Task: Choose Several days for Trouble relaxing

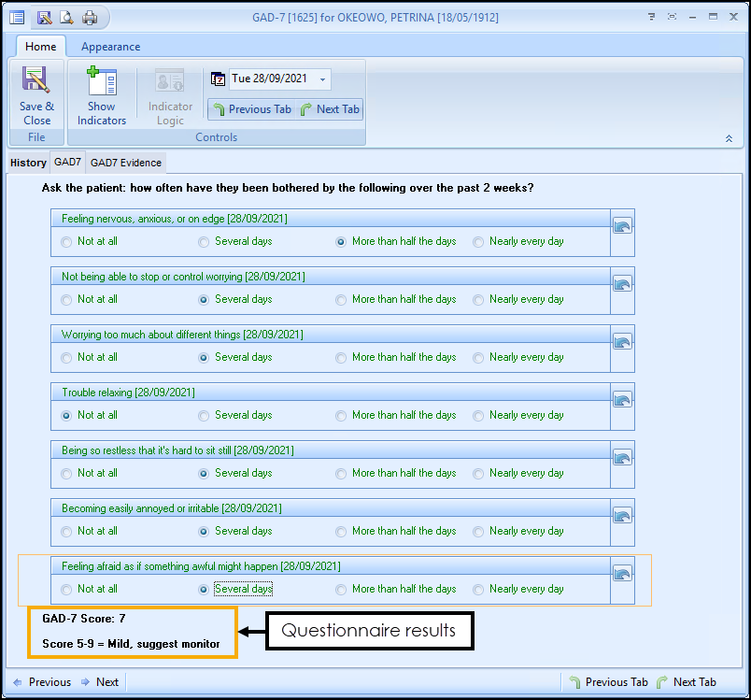Action: pos(205,416)
